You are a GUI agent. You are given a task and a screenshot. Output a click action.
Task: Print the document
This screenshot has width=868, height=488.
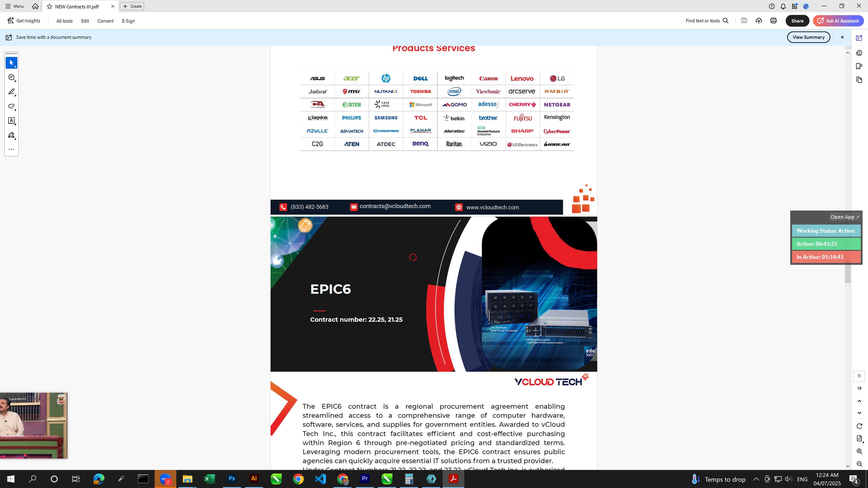click(x=774, y=21)
